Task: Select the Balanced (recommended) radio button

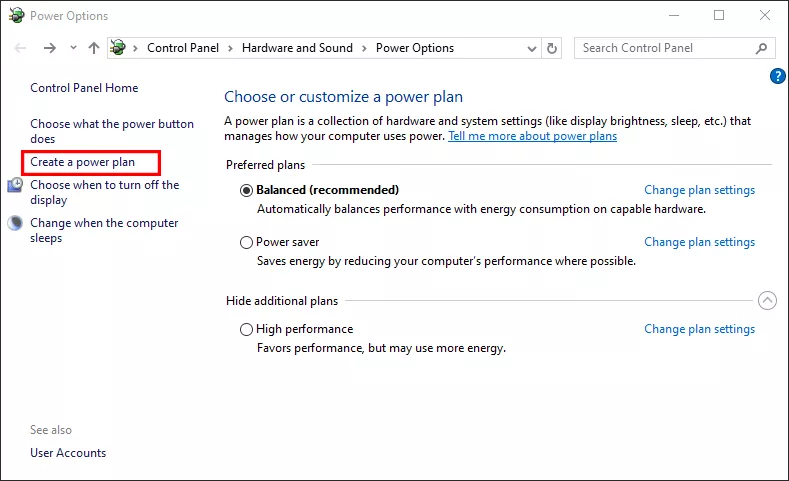Action: [x=246, y=191]
